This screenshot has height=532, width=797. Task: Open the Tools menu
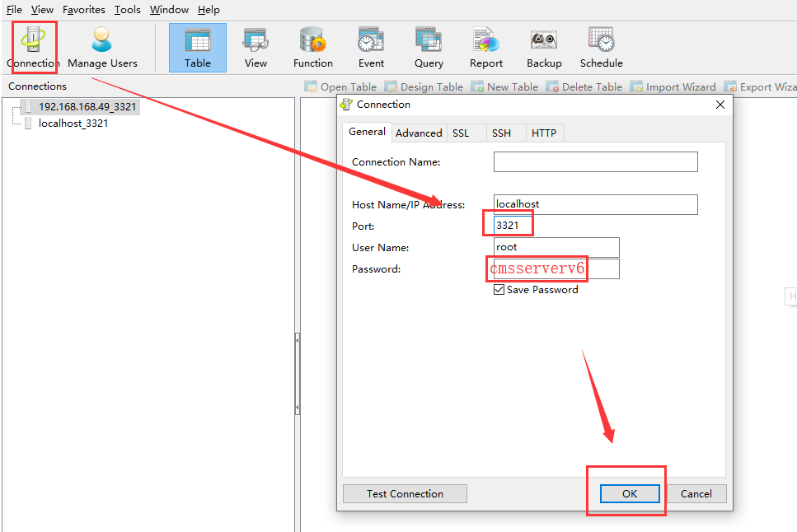[x=127, y=10]
